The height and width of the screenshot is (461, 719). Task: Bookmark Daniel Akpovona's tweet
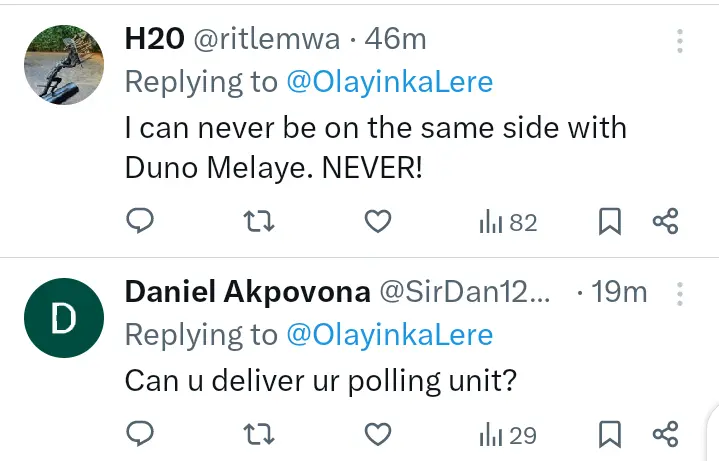pyautogui.click(x=610, y=434)
